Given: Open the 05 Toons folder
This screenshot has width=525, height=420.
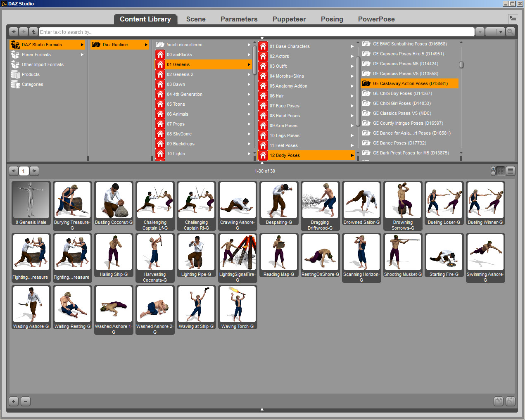Looking at the screenshot, I should (203, 104).
